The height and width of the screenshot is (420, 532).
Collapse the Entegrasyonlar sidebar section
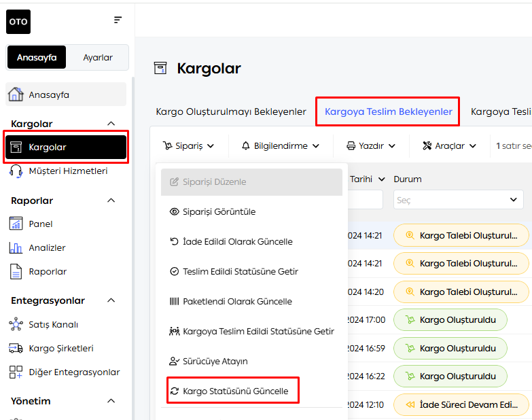111,300
